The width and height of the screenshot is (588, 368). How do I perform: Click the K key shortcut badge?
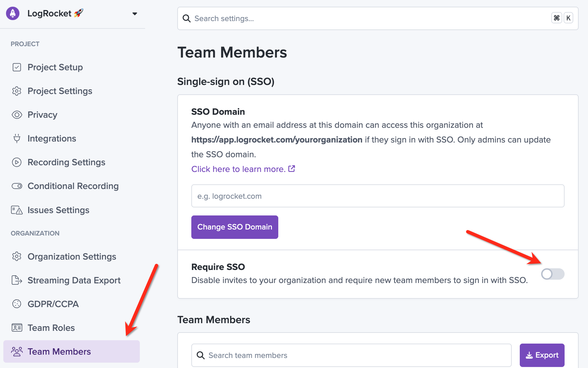pos(568,18)
